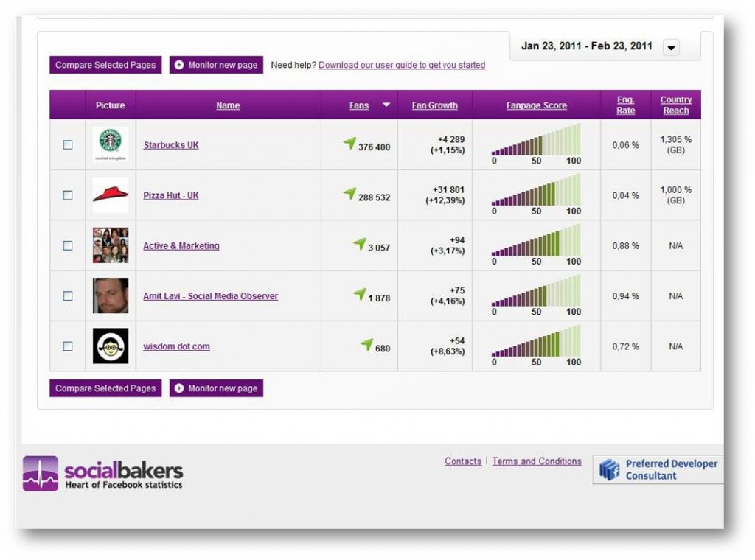This screenshot has width=755, height=560.
Task: Click bottom Monitor new page button
Action: [216, 388]
